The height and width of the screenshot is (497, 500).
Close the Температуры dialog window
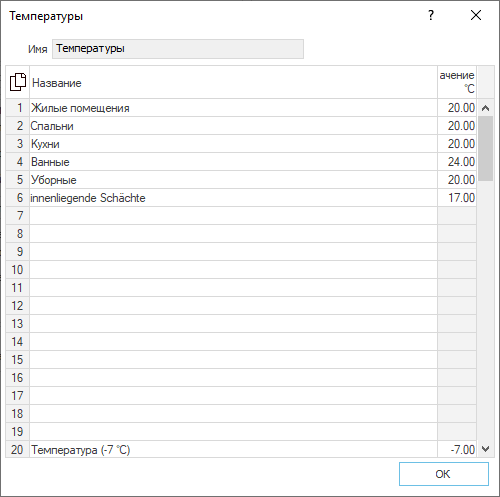[x=476, y=15]
